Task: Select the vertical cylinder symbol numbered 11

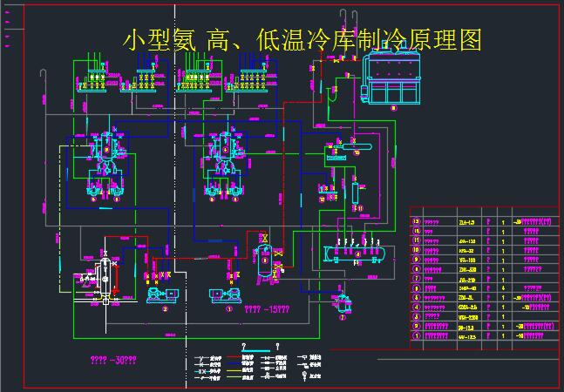Action: click(356, 193)
